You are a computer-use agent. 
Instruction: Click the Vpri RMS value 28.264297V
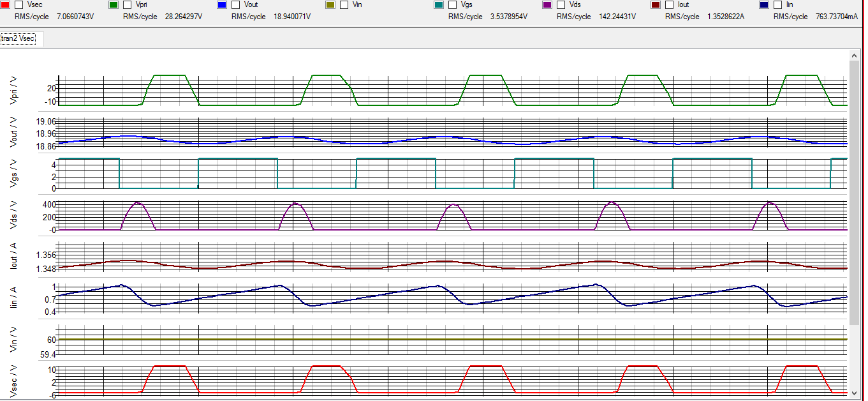(185, 17)
